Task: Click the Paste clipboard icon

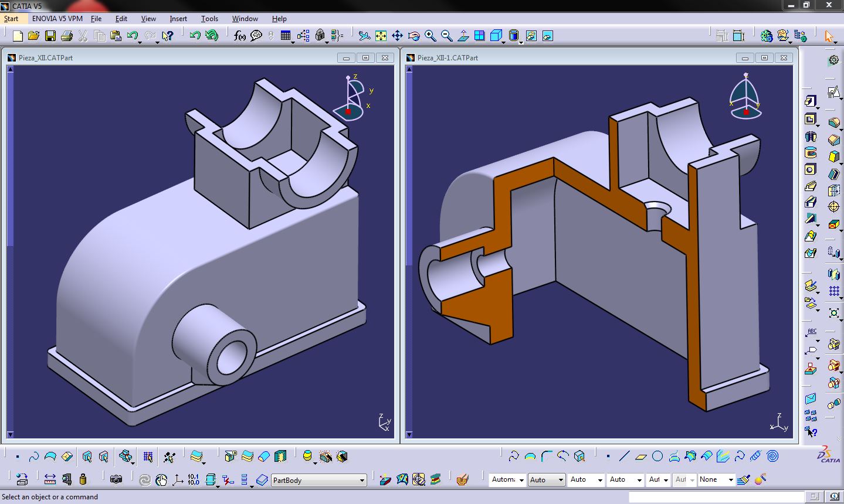Action: 116,36
